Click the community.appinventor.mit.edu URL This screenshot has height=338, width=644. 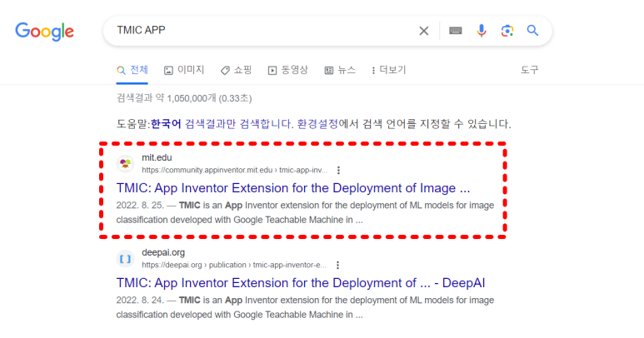tap(234, 170)
